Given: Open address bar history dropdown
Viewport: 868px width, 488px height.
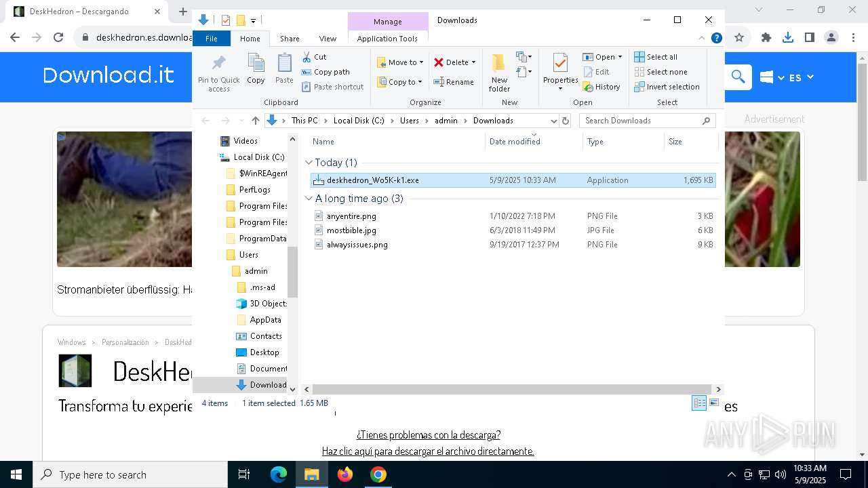Looking at the screenshot, I should [x=553, y=121].
